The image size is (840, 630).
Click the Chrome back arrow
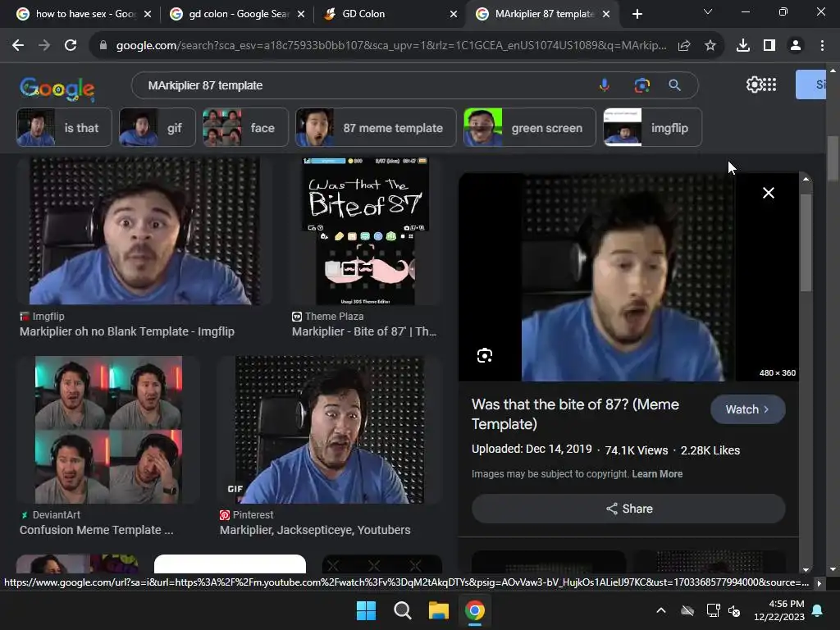tap(18, 46)
